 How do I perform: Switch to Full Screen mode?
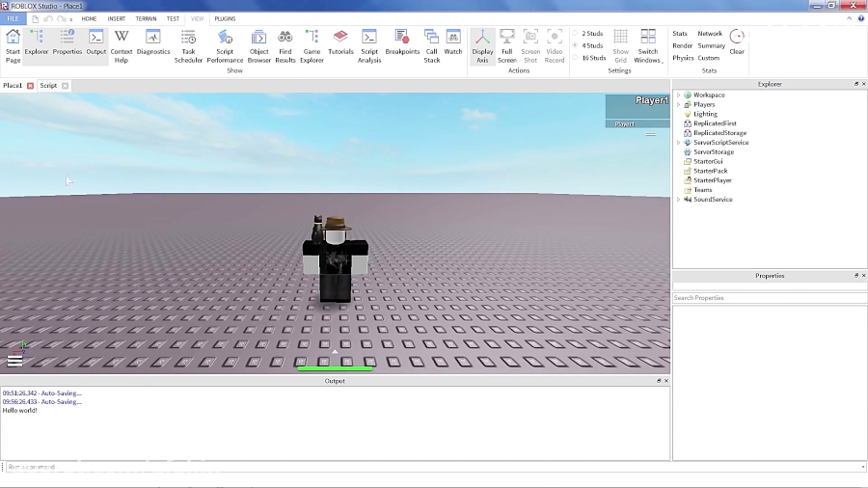tap(506, 46)
